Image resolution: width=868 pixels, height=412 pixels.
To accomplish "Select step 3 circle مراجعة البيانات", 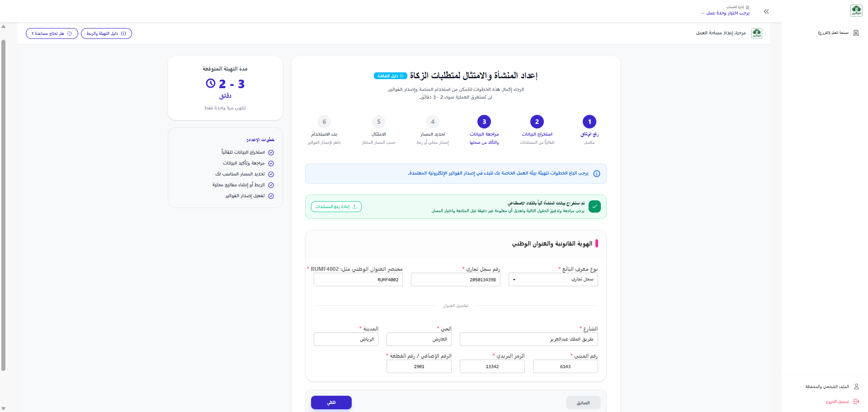I will pos(484,122).
